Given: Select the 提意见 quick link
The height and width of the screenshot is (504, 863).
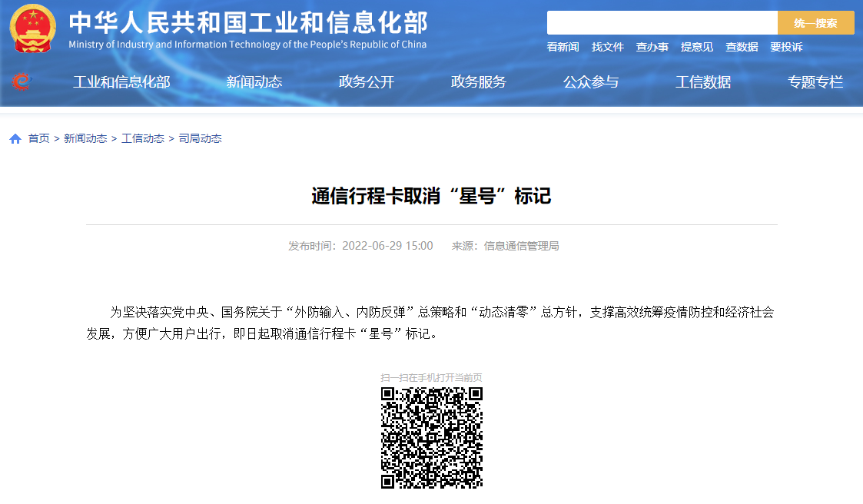Looking at the screenshot, I should point(696,47).
